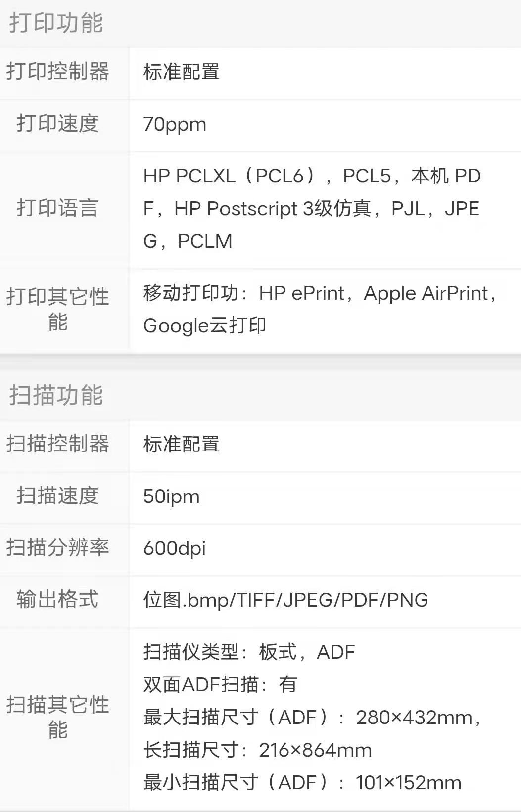Click the Google云打印 text
The image size is (521, 812).
pos(205,326)
